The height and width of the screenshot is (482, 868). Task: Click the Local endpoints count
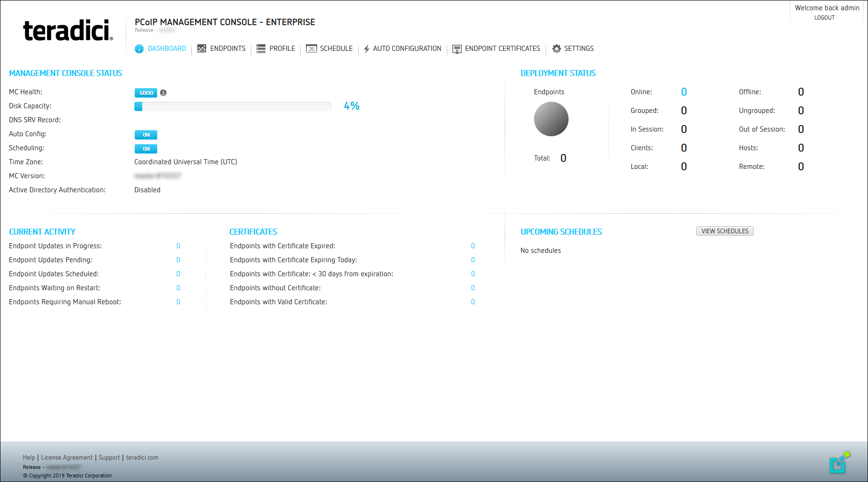click(x=684, y=167)
